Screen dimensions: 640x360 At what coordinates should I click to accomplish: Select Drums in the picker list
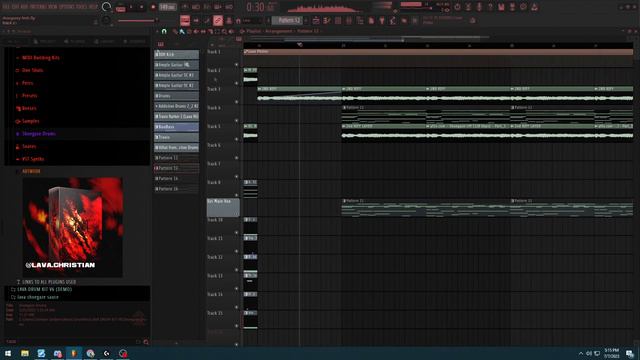176,96
